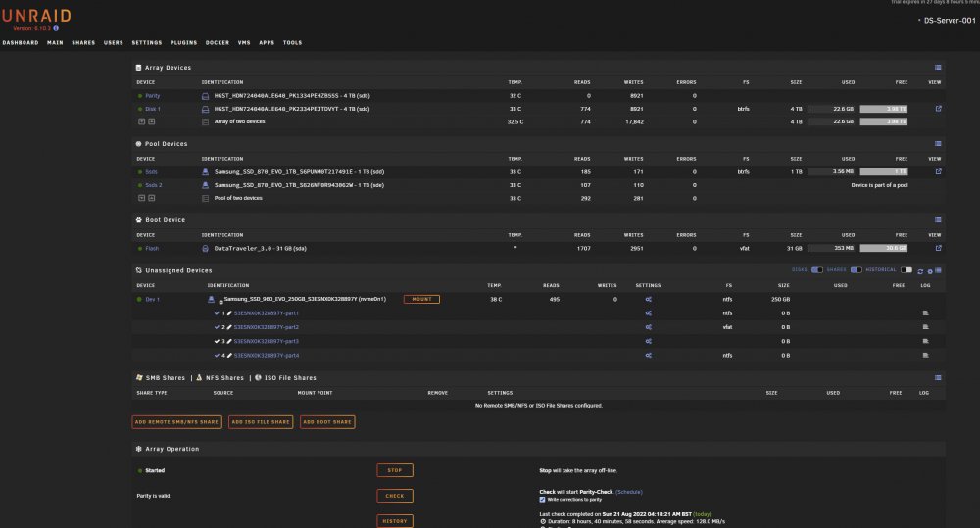Open the Disk 1 view/browse icon
Viewport: 980px width, 528px height.
[938, 109]
